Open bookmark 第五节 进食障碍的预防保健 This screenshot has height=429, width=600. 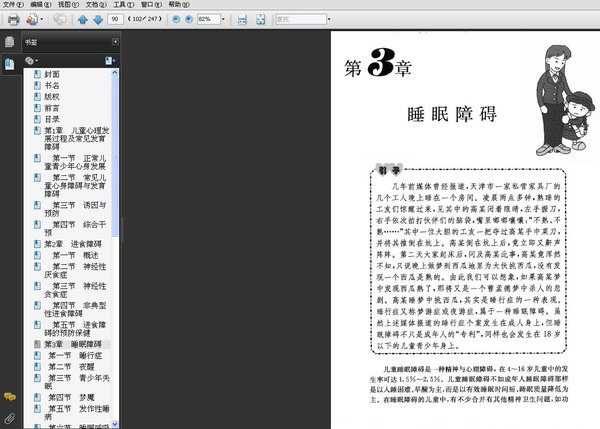75,329
